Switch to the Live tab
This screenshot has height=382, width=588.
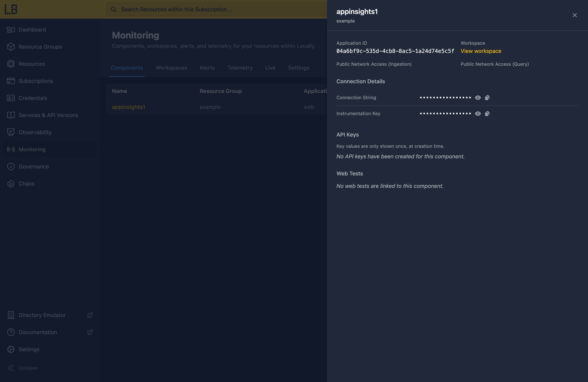click(270, 68)
